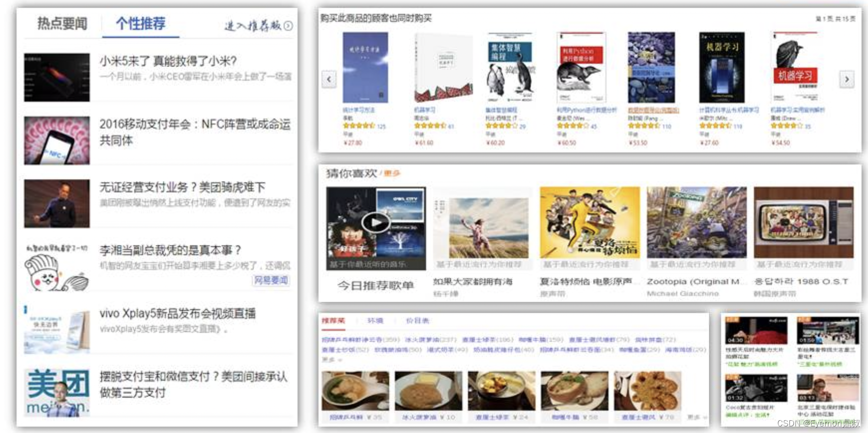Open the 价目表 tab

[417, 321]
